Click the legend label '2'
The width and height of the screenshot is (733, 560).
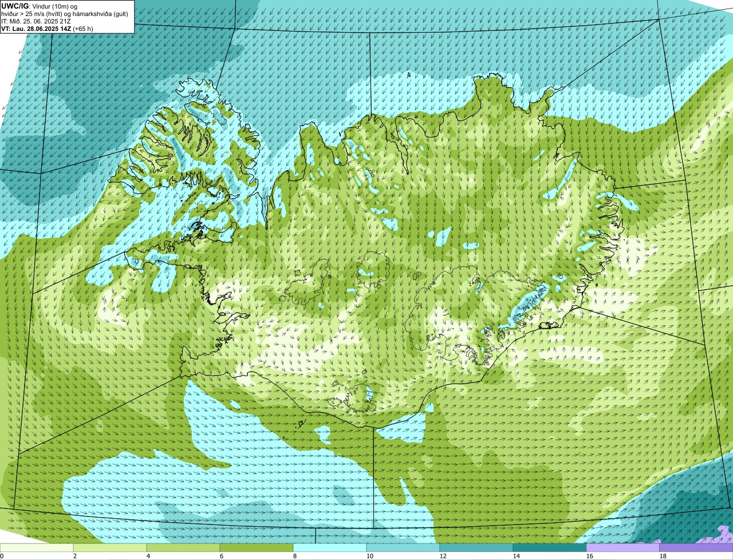pos(75,556)
